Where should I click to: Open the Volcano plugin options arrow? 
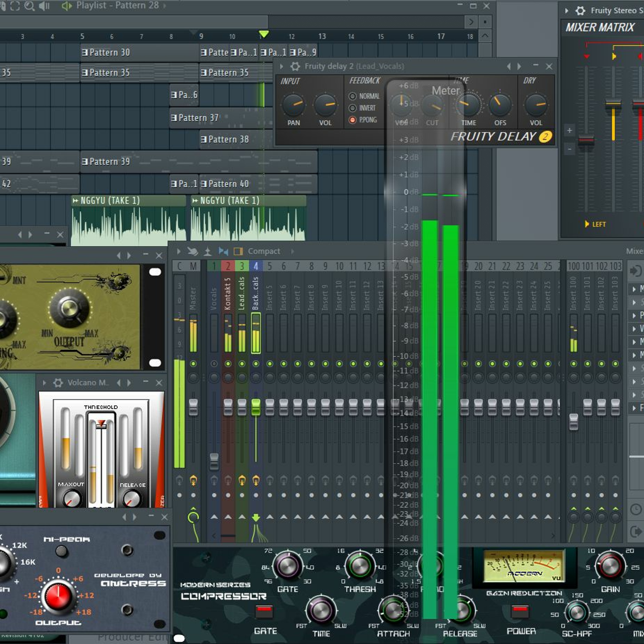click(44, 383)
